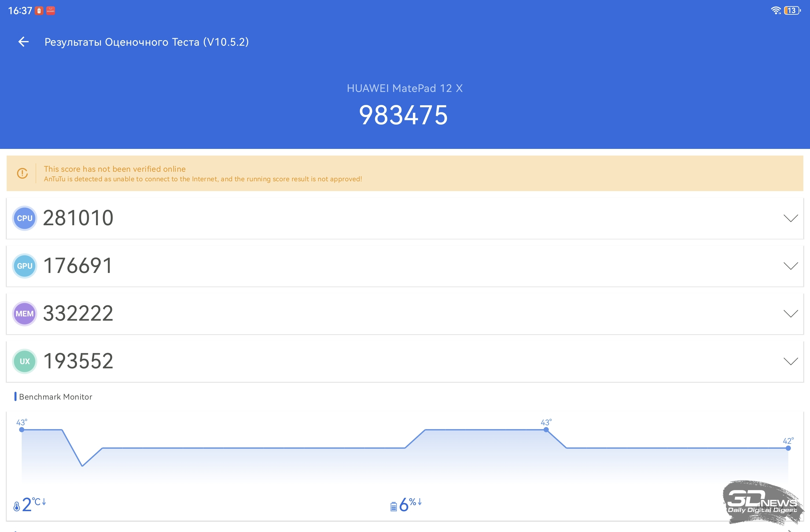Viewport: 810px width, 532px height.
Task: Click the middle 43° point on temperature graph
Action: (546, 430)
